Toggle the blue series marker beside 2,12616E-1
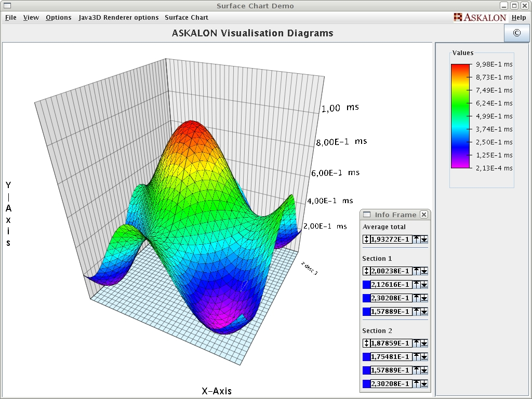Image resolution: width=532 pixels, height=399 pixels. 367,284
